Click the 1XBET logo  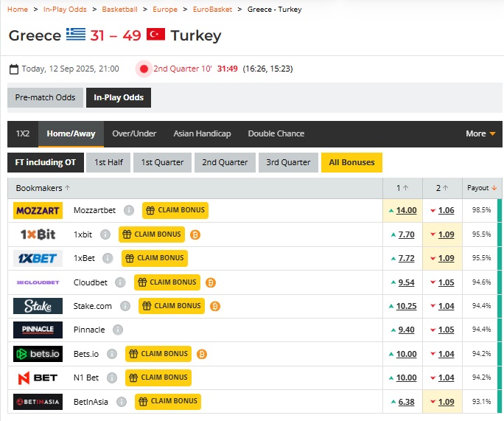[x=38, y=258]
